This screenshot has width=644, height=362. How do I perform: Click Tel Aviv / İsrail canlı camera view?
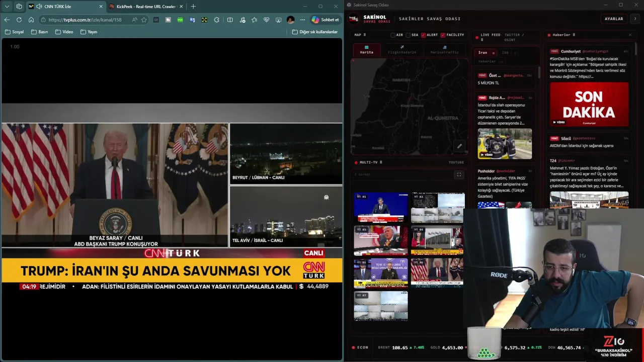286,216
